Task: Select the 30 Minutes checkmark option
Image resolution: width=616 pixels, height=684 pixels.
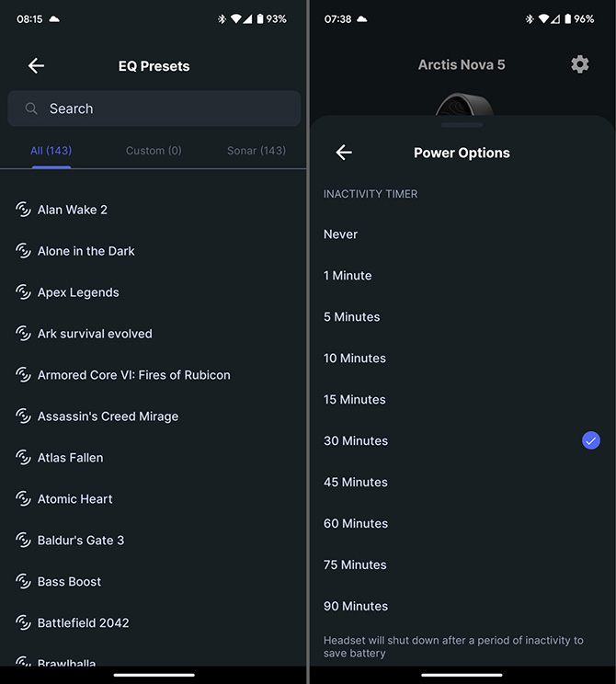Action: point(591,441)
